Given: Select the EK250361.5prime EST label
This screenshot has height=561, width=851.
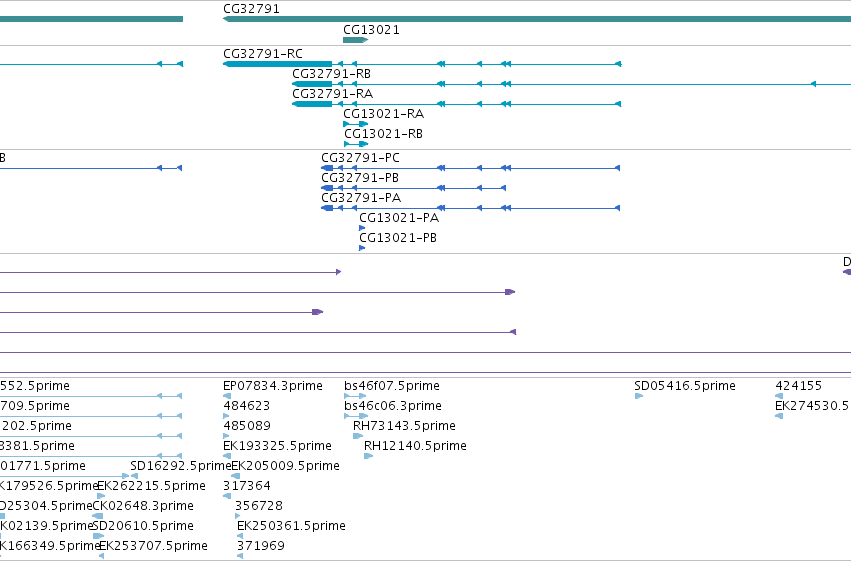Looking at the screenshot, I should (291, 526).
